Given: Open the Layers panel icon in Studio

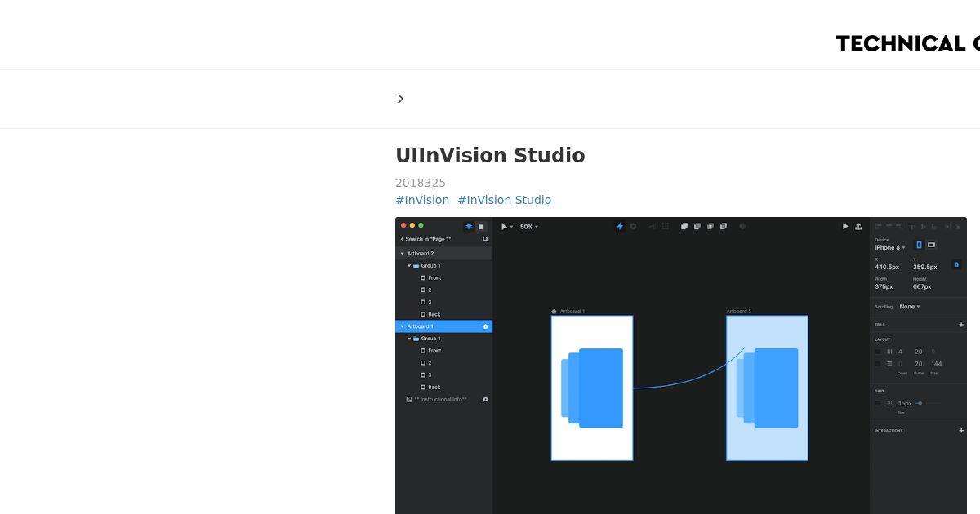Looking at the screenshot, I should [x=469, y=226].
